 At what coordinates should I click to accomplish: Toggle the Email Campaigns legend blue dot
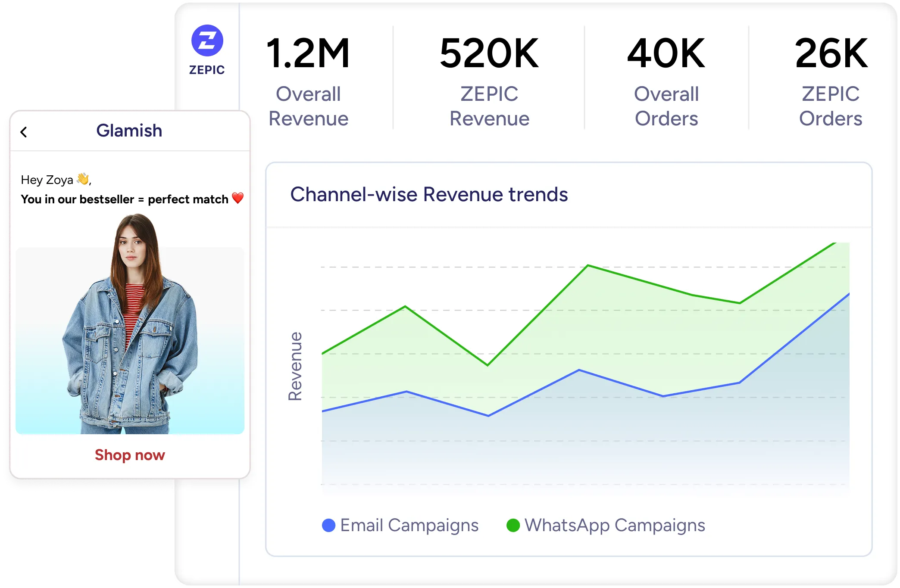tap(329, 525)
